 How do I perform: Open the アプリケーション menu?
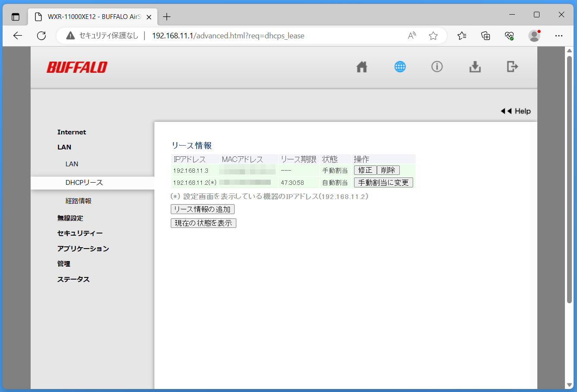pyautogui.click(x=83, y=249)
